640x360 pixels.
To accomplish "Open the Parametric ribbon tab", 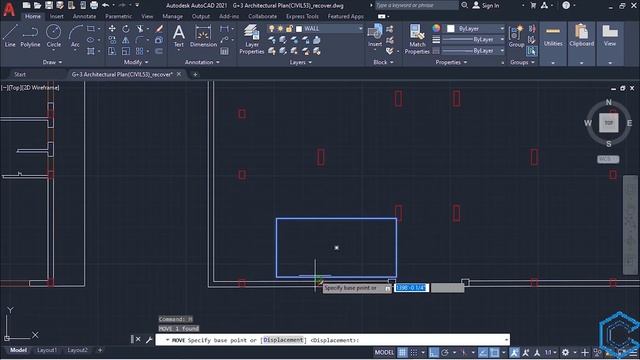I will (x=118, y=16).
